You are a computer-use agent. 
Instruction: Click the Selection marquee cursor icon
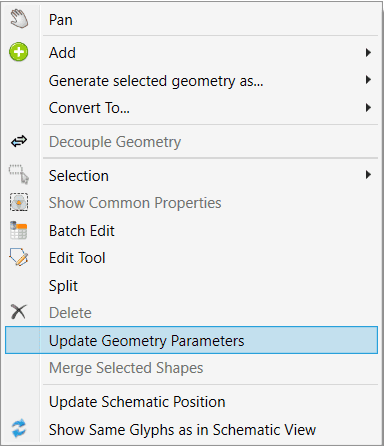tap(19, 174)
